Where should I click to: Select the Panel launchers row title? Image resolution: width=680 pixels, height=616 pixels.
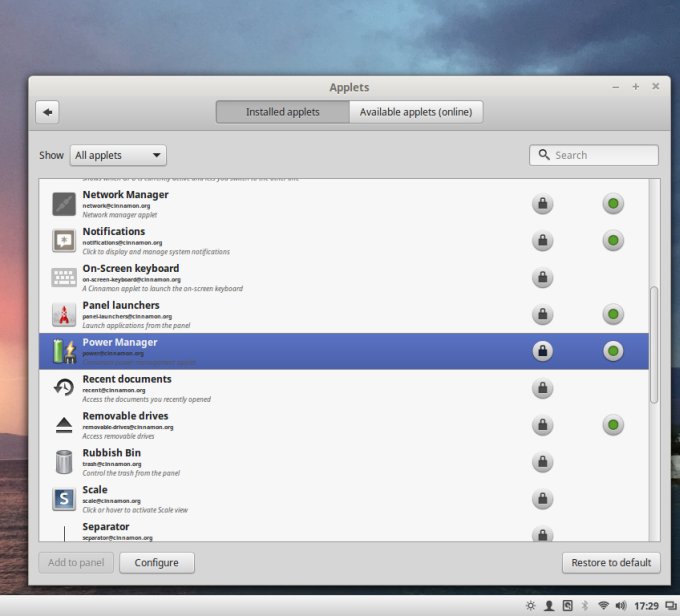121,305
